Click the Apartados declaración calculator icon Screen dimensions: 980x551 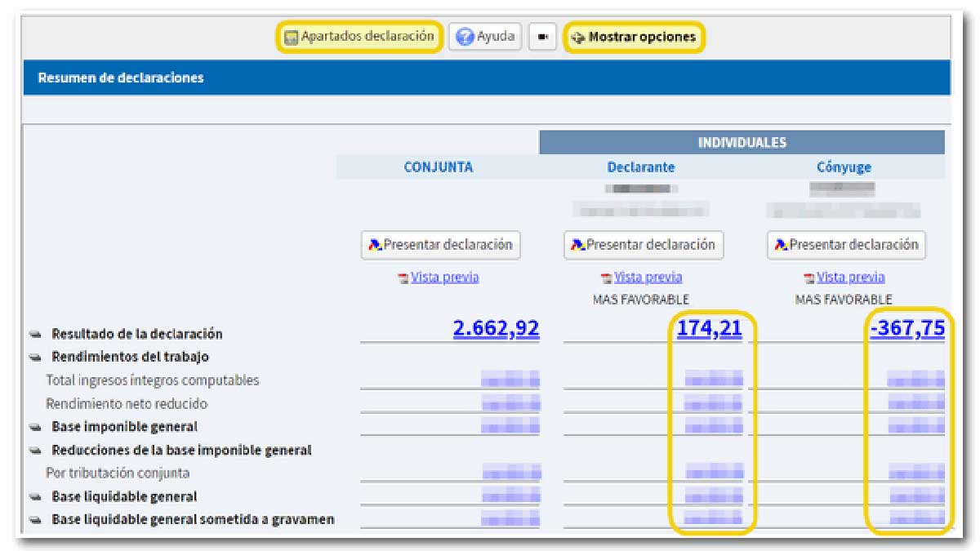pyautogui.click(x=290, y=36)
